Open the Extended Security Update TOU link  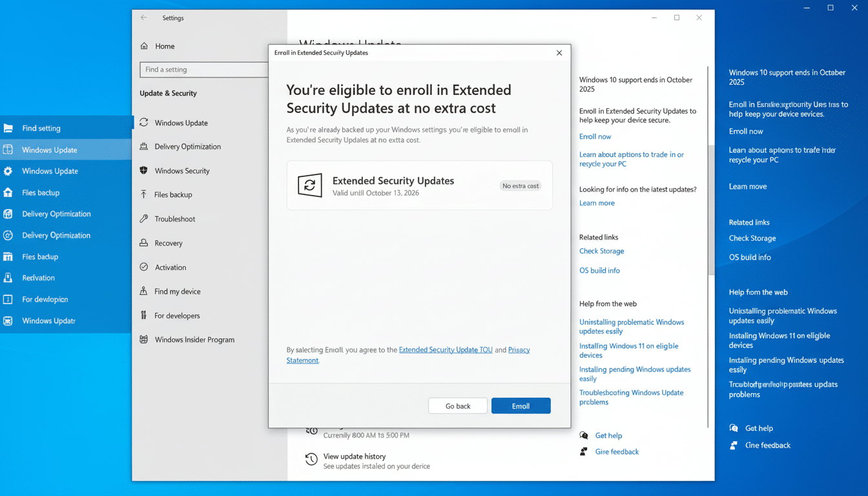tap(446, 349)
